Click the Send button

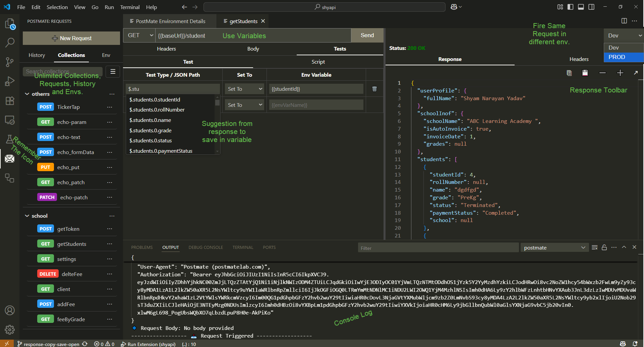(x=367, y=35)
